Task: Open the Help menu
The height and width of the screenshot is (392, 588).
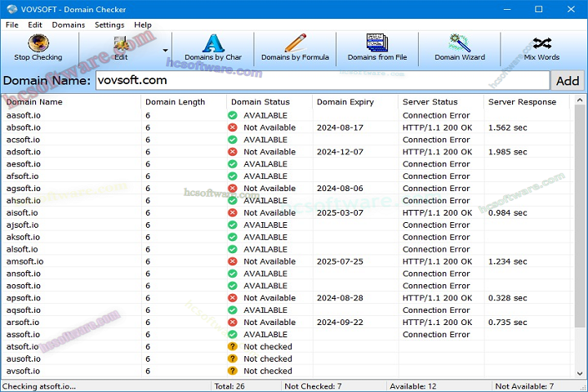Action: pyautogui.click(x=143, y=24)
